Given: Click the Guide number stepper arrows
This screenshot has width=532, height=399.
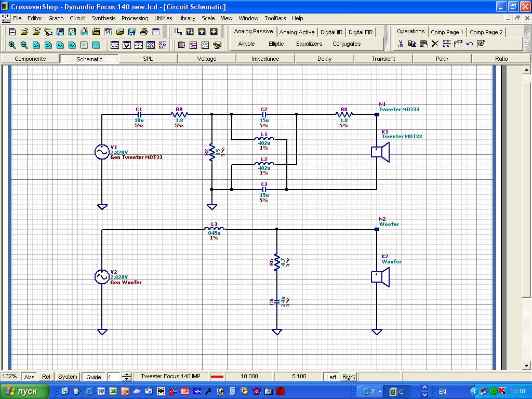Looking at the screenshot, I should click(x=127, y=377).
